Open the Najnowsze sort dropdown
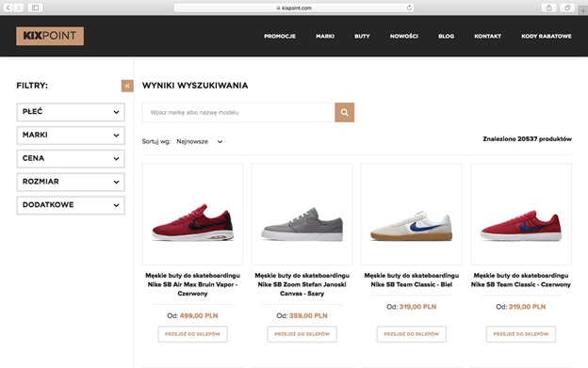This screenshot has height=368, width=588. [x=200, y=141]
